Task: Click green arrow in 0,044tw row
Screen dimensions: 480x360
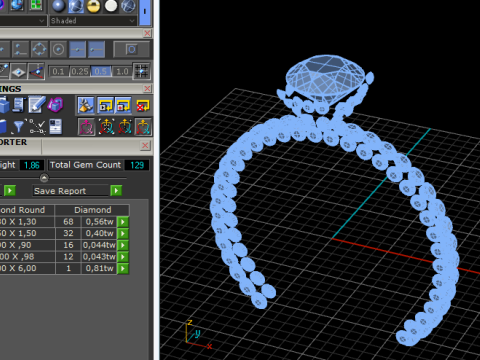Action: (x=123, y=245)
